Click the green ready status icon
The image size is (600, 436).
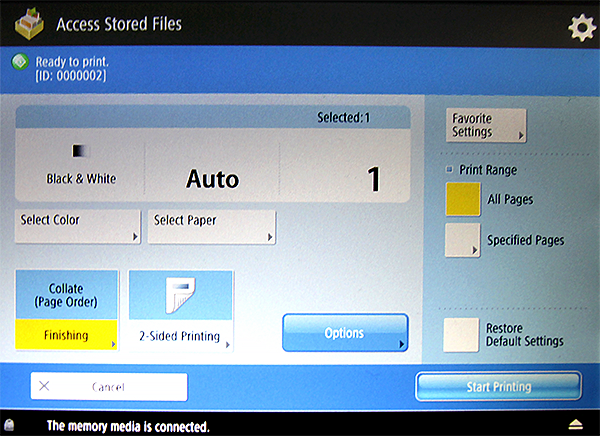[x=20, y=62]
